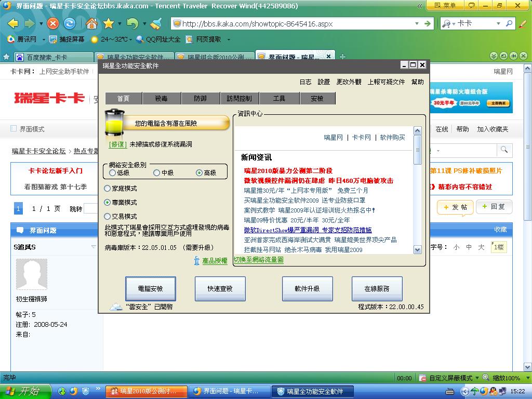
Task: Click 回复 button on forum
Action: point(494,207)
